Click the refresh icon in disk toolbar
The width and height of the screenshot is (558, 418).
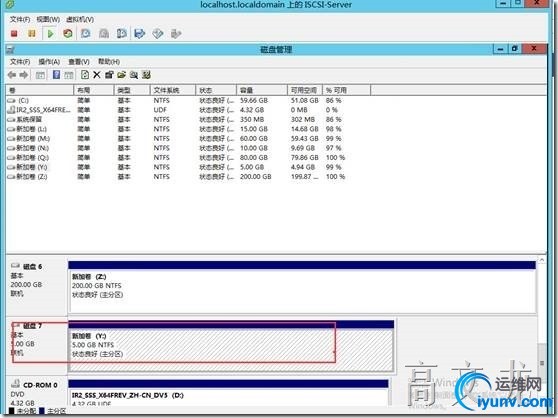coord(85,74)
